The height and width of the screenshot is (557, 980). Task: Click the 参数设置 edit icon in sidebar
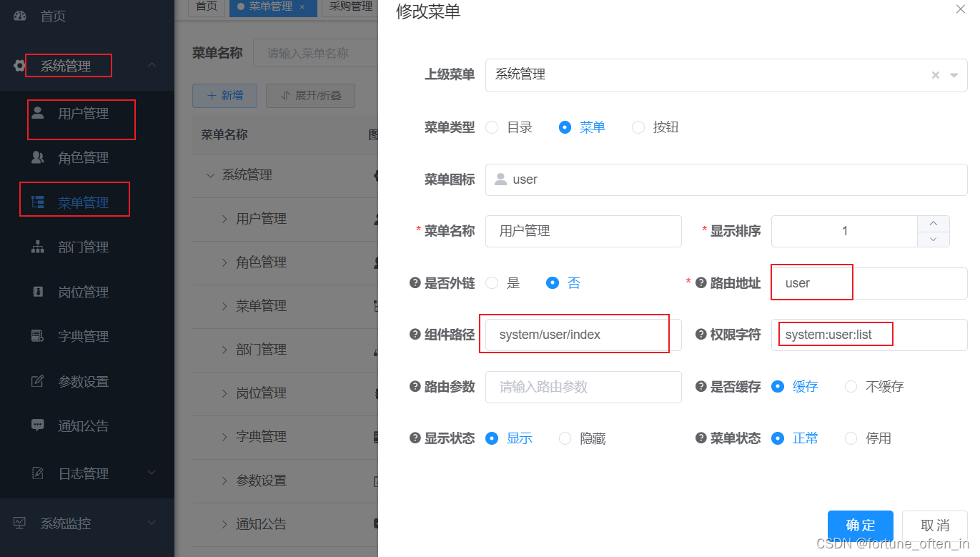[38, 381]
